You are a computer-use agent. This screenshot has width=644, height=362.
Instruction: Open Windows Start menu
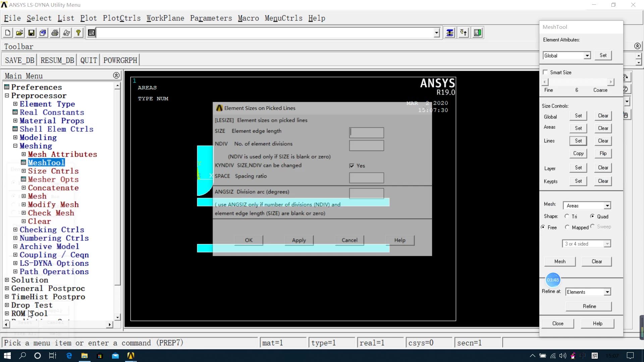pos(7,356)
